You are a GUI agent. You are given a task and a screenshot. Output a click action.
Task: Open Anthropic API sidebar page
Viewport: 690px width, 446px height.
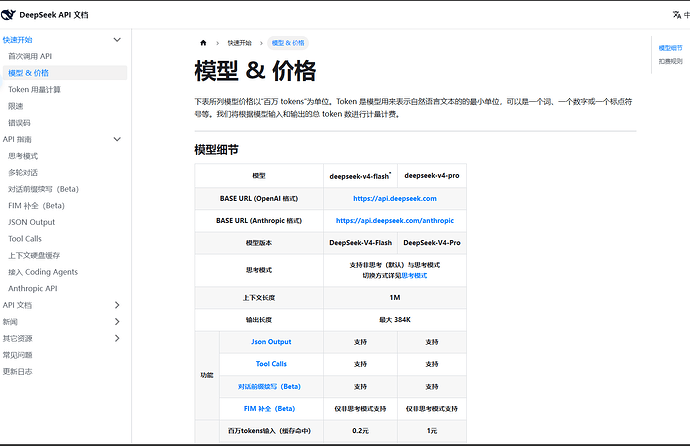33,289
